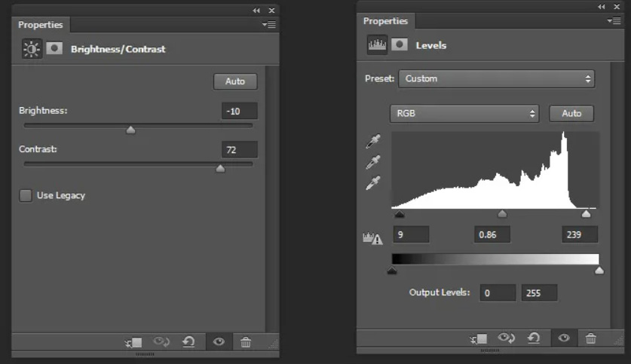Click the Brightness slider handle

[x=130, y=130]
